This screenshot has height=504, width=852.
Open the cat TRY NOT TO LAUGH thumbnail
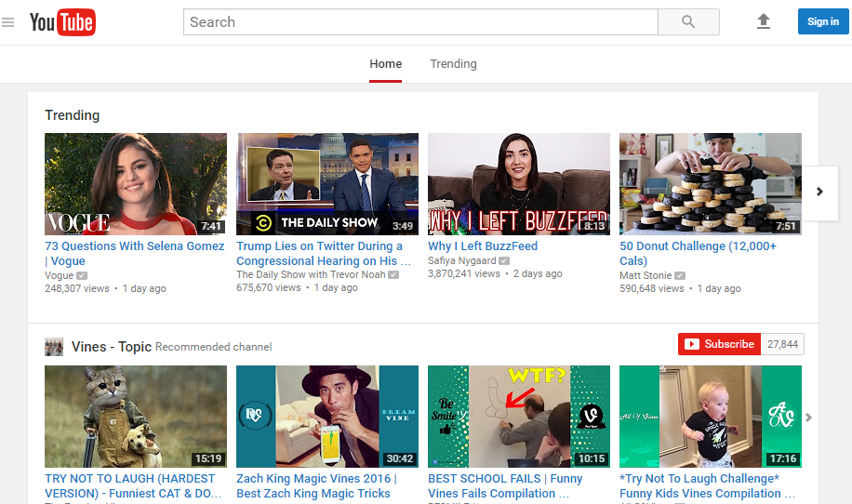click(x=136, y=417)
